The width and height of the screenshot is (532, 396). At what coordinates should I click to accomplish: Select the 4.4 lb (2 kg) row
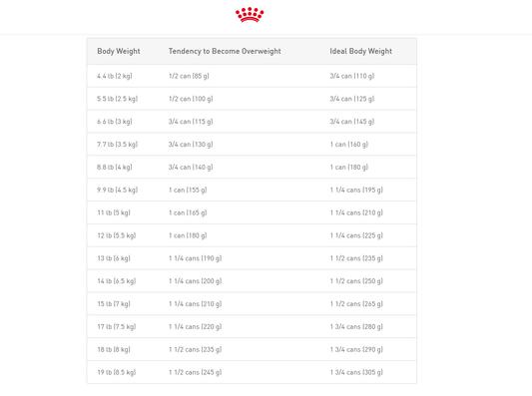[252, 76]
